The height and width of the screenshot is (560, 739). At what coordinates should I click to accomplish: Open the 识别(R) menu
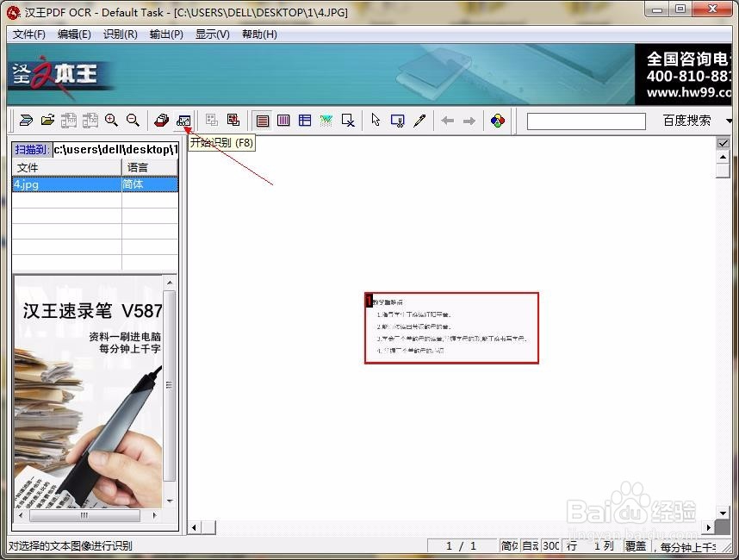coord(121,34)
